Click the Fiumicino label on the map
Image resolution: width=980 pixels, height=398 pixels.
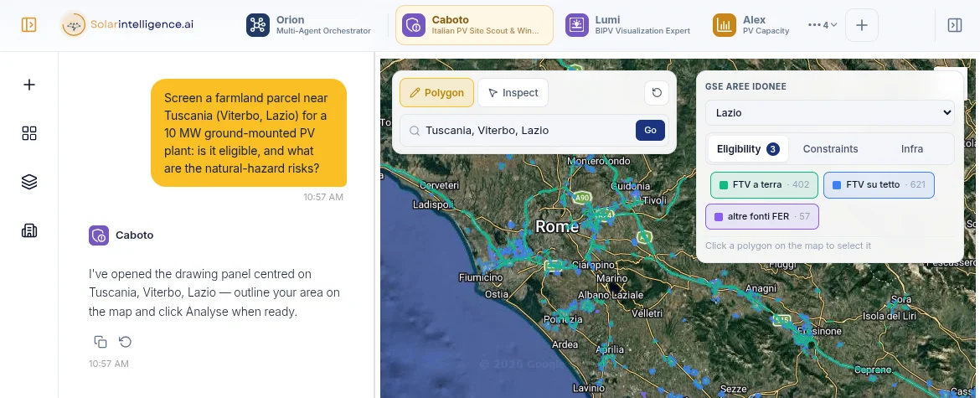pos(482,277)
